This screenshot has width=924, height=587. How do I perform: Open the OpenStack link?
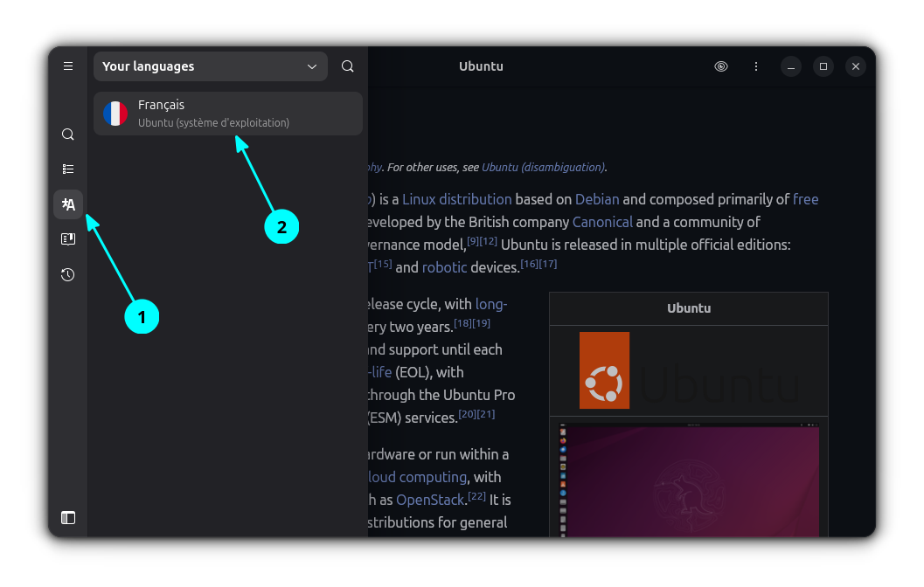(x=430, y=500)
